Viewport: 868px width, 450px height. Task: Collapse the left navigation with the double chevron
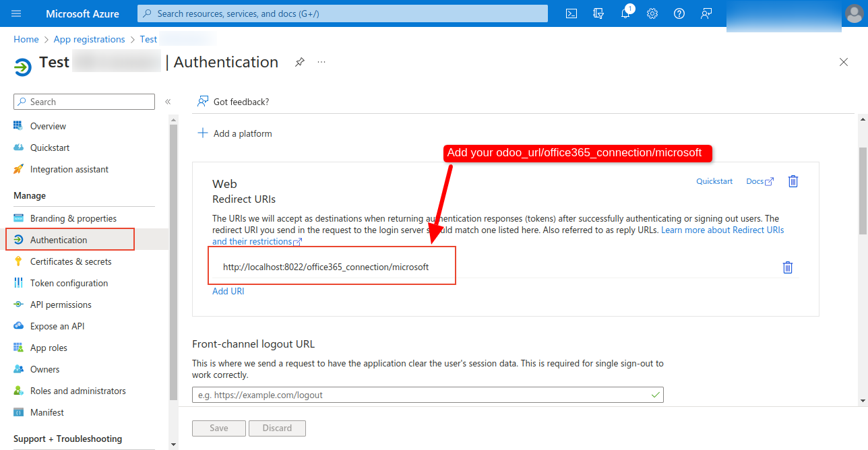168,102
